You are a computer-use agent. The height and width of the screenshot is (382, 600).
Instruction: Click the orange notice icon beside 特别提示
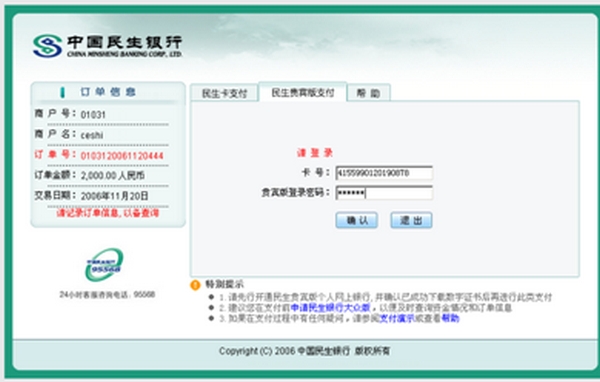point(195,285)
